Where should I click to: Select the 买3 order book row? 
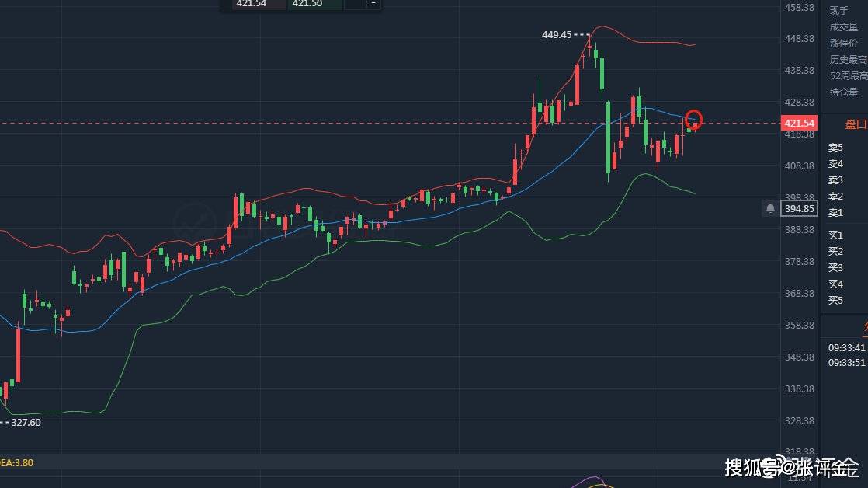[x=836, y=267]
